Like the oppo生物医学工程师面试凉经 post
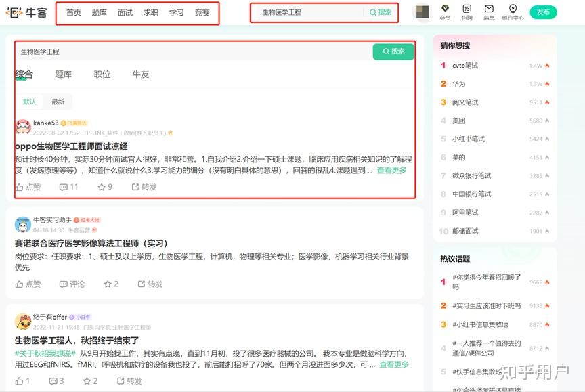 28,187
